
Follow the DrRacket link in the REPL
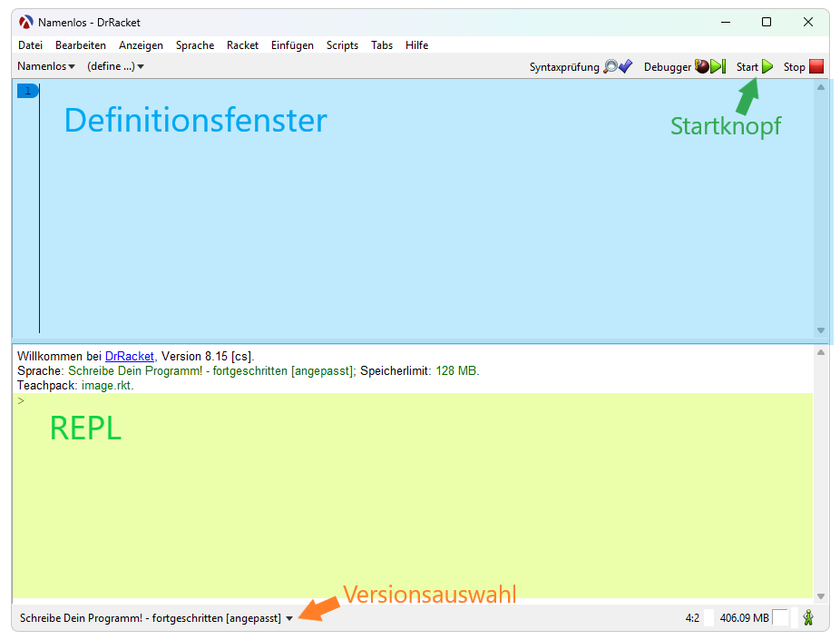click(x=130, y=357)
